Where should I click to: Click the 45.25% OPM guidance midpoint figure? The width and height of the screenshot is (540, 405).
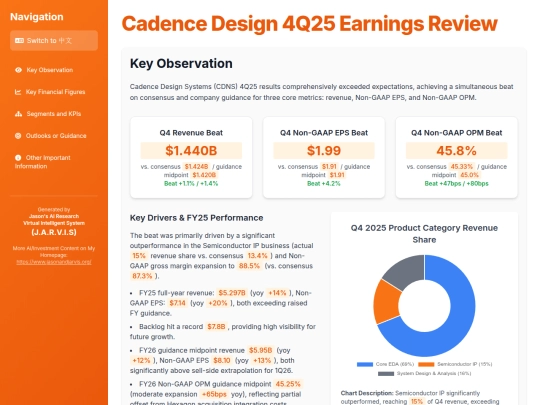click(288, 384)
